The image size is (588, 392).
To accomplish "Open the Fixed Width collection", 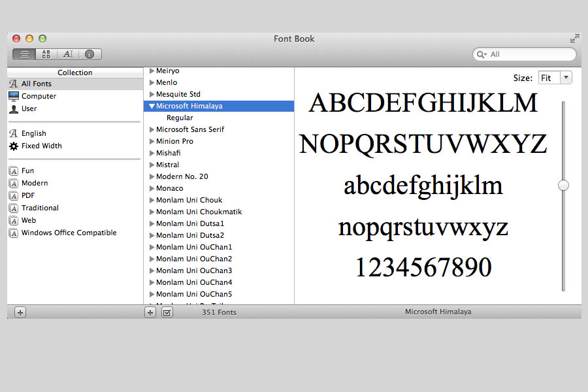I will (x=75, y=146).
